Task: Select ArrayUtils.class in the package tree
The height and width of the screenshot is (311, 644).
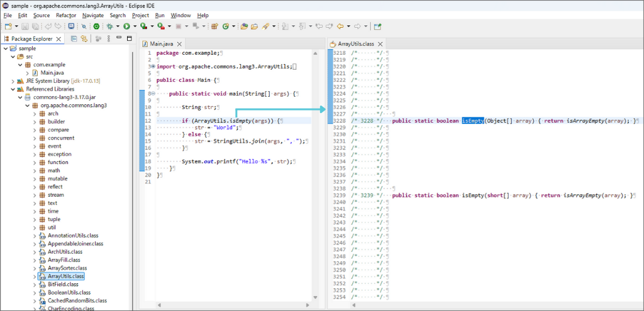Action: (x=65, y=276)
